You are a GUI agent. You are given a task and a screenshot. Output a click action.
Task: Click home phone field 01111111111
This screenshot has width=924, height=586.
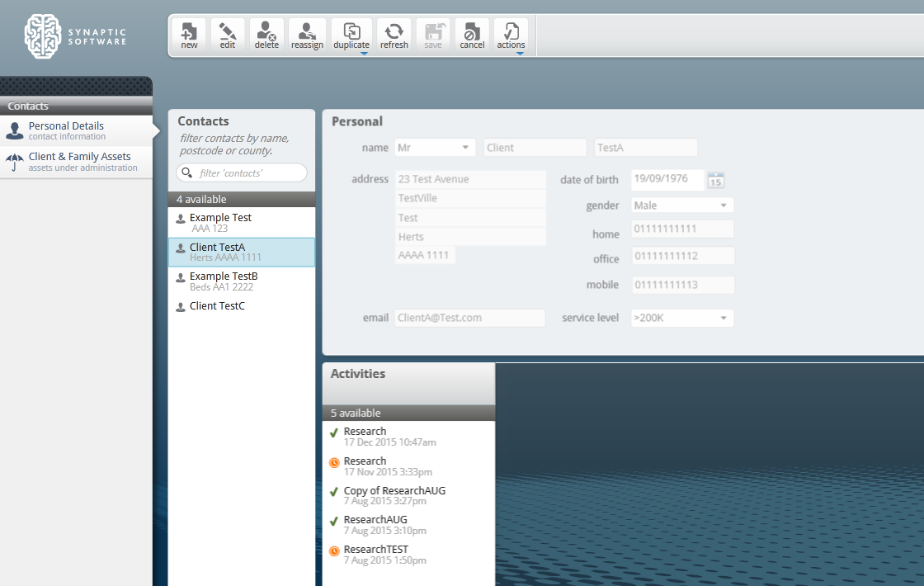[682, 229]
